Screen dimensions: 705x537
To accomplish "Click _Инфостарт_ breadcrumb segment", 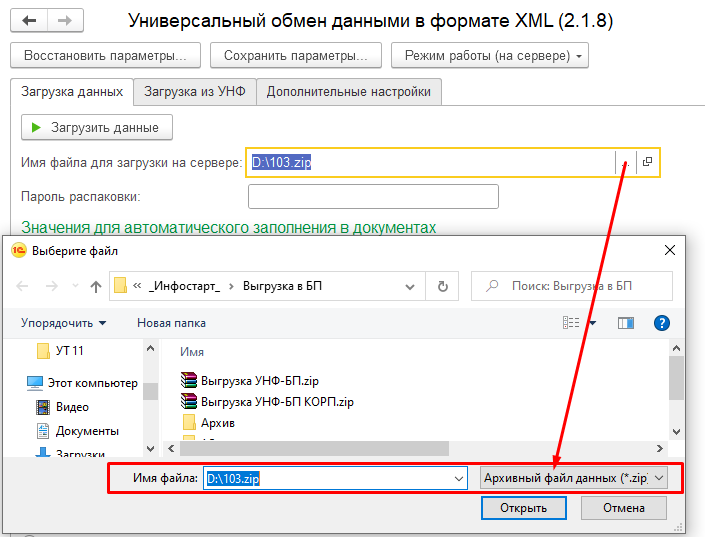I will [184, 286].
